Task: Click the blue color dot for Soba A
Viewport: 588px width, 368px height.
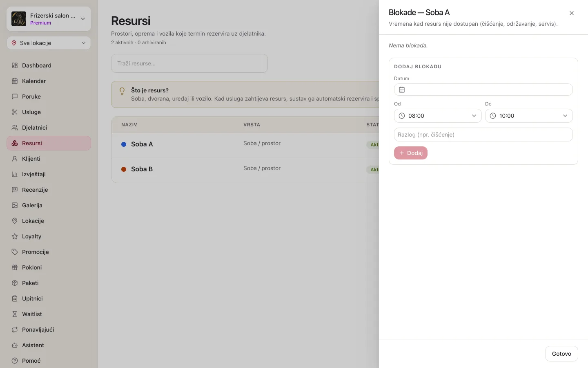Action: coord(124,144)
